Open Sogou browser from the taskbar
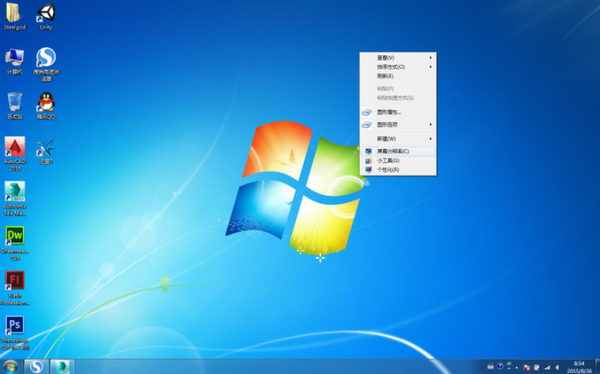The image size is (600, 374). click(x=36, y=367)
